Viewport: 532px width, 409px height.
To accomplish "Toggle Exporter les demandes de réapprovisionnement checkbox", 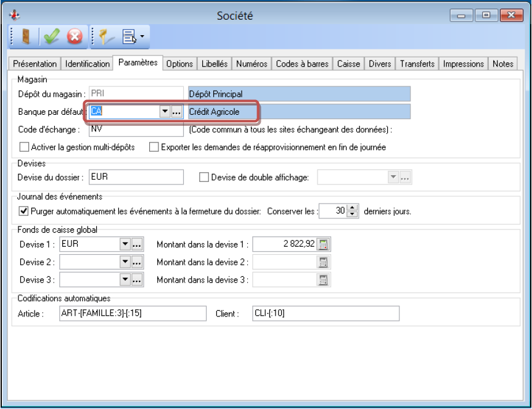I will pyautogui.click(x=154, y=147).
